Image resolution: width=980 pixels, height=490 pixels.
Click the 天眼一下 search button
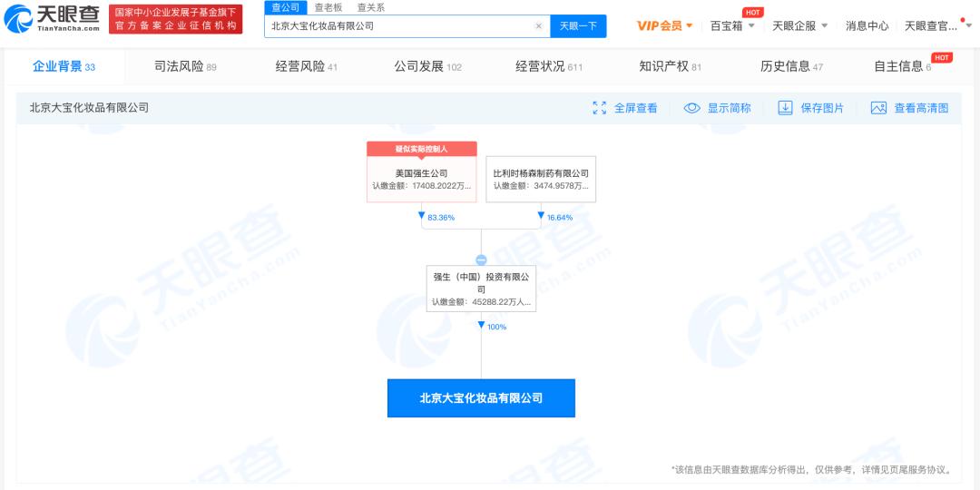point(578,26)
